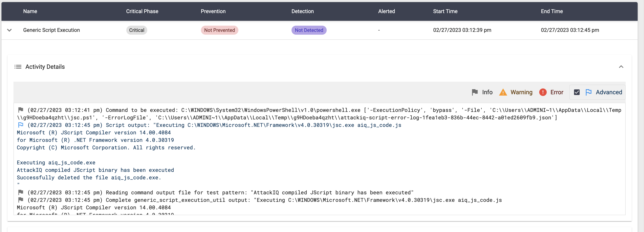This screenshot has height=232, width=644.
Task: Click the Info flag filter icon
Action: coord(474,92)
